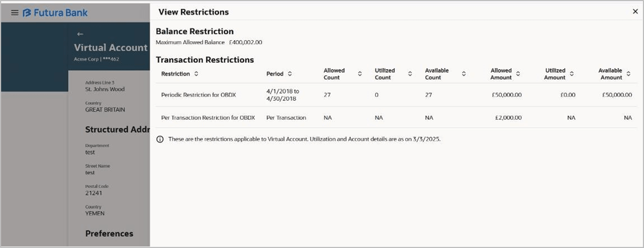The height and width of the screenshot is (248, 644).
Task: Sort by Allowed Count
Action: (x=360, y=74)
